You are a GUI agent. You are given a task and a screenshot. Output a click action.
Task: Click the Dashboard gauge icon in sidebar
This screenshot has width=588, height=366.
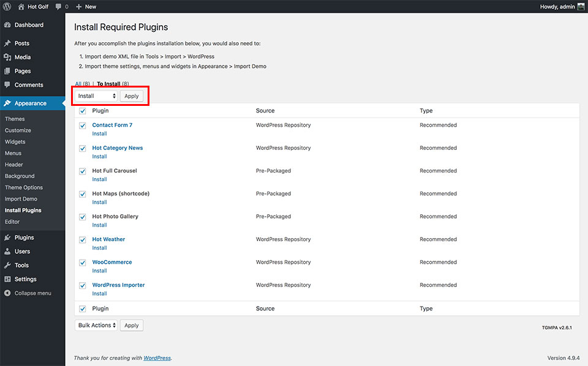tap(7, 25)
